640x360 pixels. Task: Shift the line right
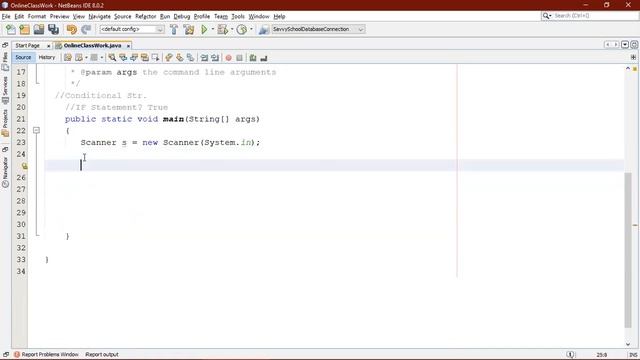(215, 58)
